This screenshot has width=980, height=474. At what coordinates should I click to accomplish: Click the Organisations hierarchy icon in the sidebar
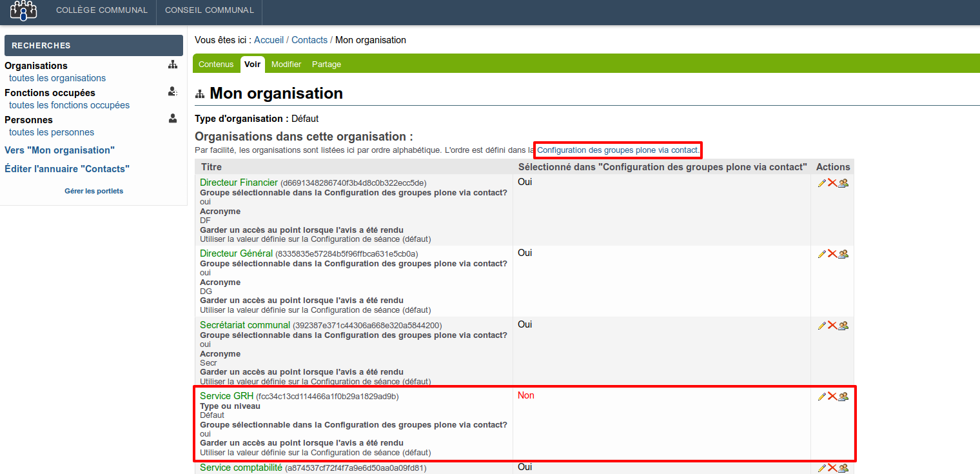173,64
